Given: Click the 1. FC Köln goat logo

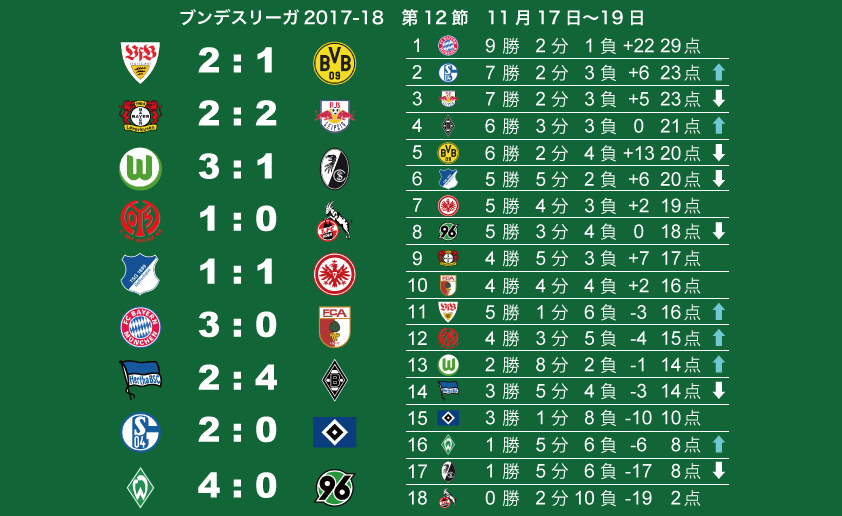Looking at the screenshot, I should click(334, 221).
